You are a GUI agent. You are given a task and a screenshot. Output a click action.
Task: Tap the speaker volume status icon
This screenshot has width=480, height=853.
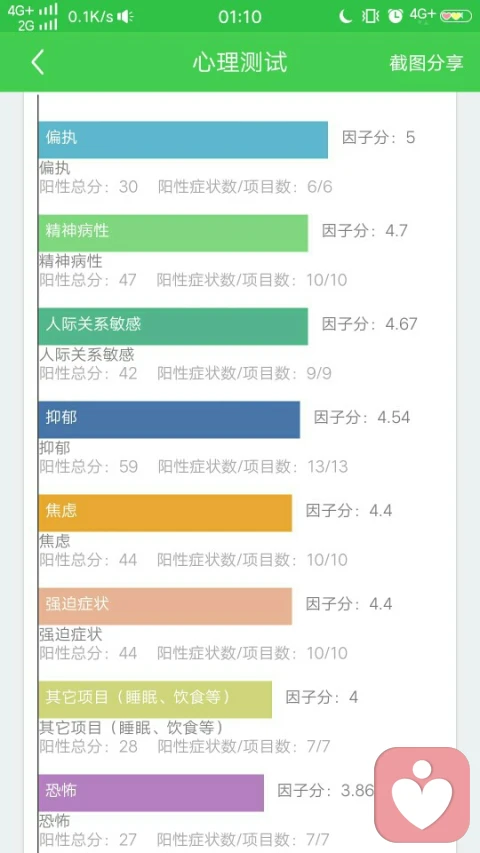pos(125,17)
